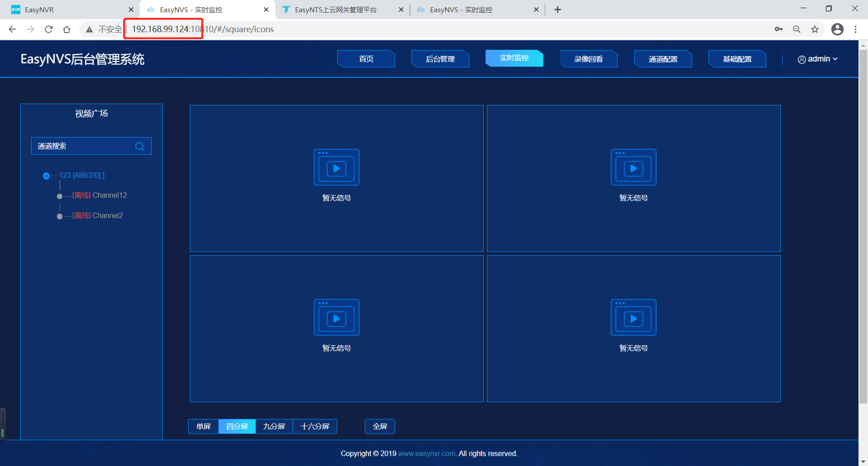Collapse the 123 [888/2/0] tree node
Viewport: 868px width, 466px height.
pos(46,176)
